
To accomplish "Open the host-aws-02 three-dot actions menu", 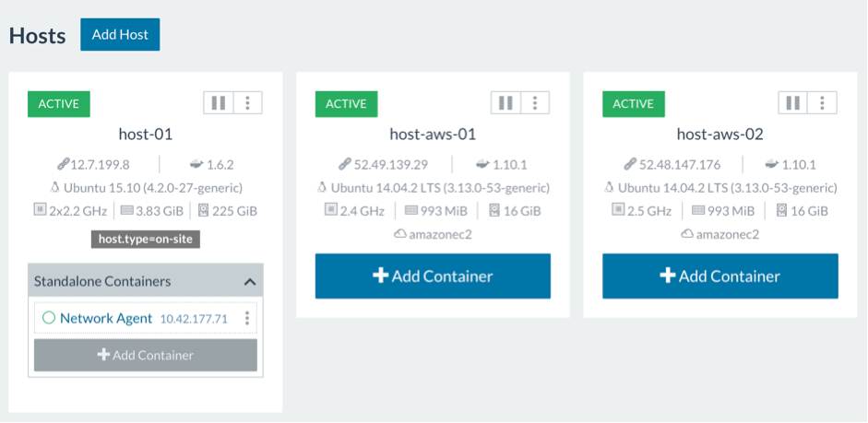I will (822, 103).
